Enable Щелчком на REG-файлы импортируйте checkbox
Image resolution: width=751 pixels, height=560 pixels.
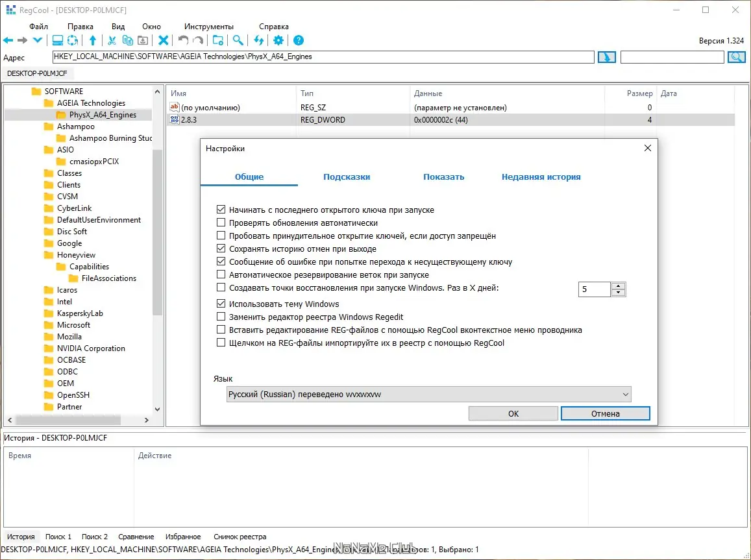pyautogui.click(x=221, y=342)
